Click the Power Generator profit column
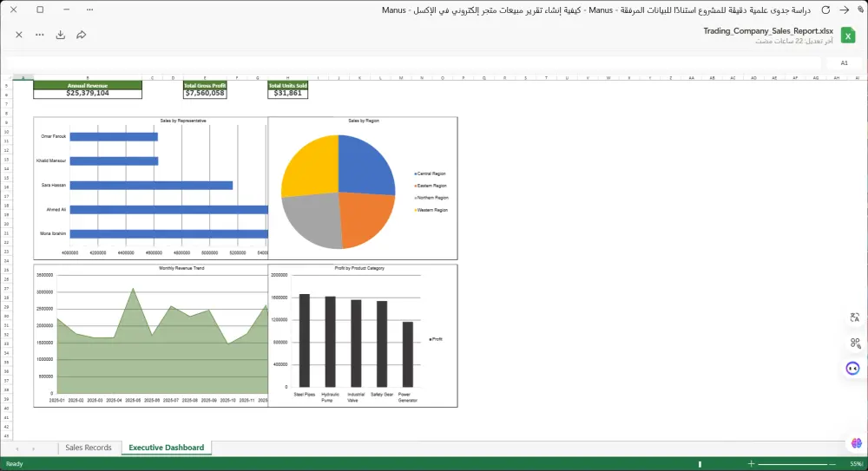This screenshot has width=868, height=471. tap(407, 354)
